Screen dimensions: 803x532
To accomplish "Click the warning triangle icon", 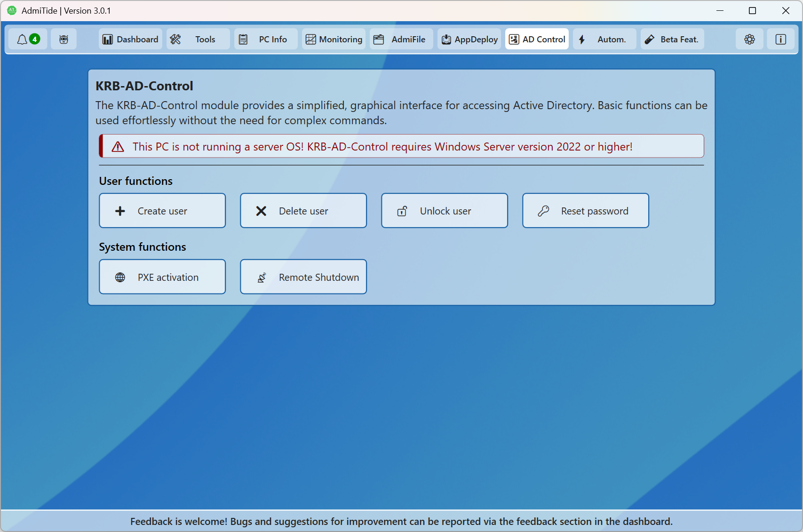I will (x=118, y=147).
